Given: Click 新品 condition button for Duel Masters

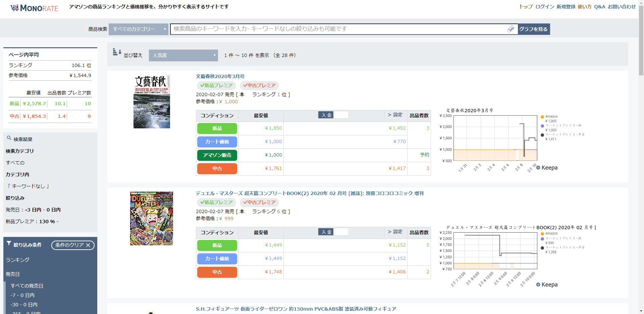Looking at the screenshot, I should coord(217,245).
